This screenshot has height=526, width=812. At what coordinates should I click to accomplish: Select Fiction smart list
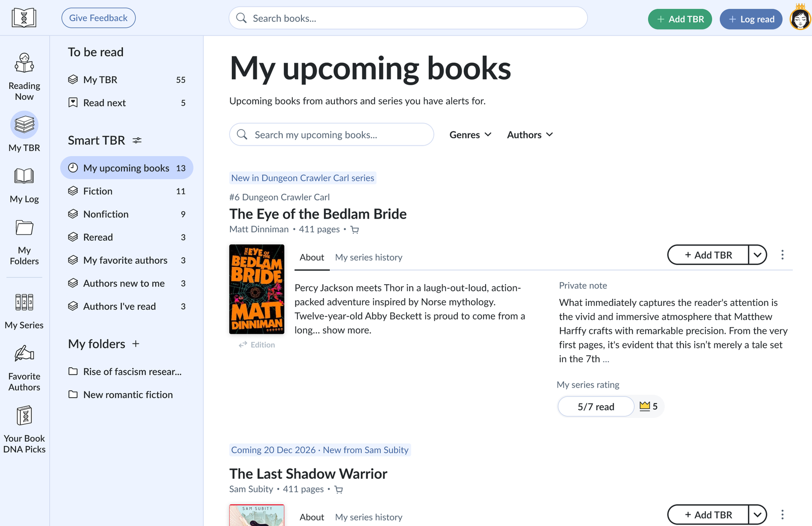(127, 191)
